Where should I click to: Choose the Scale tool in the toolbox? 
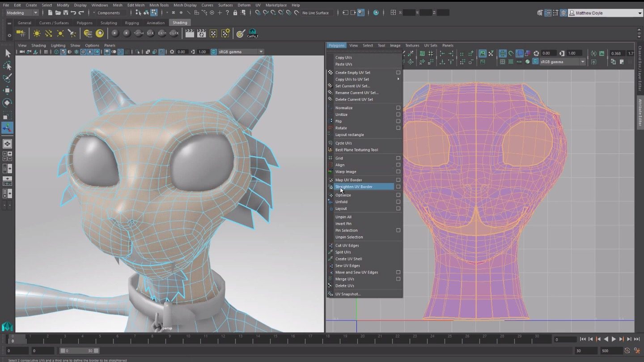8,115
